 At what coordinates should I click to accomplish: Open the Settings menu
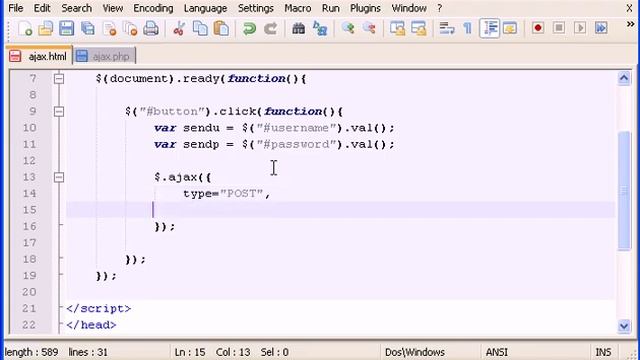tap(257, 8)
